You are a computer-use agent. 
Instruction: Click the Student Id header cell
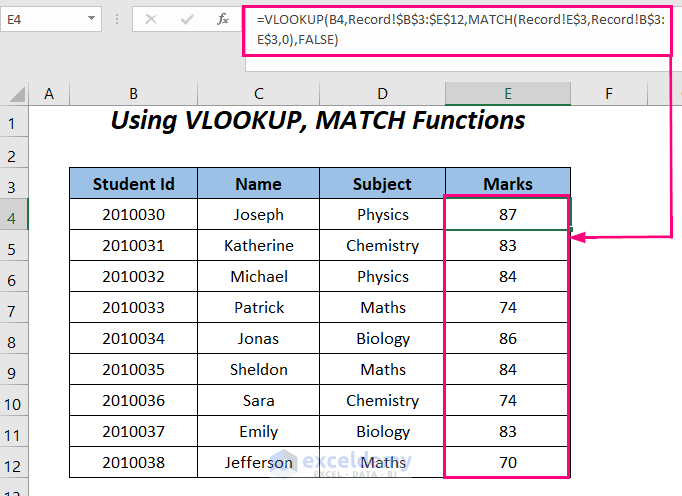point(133,184)
